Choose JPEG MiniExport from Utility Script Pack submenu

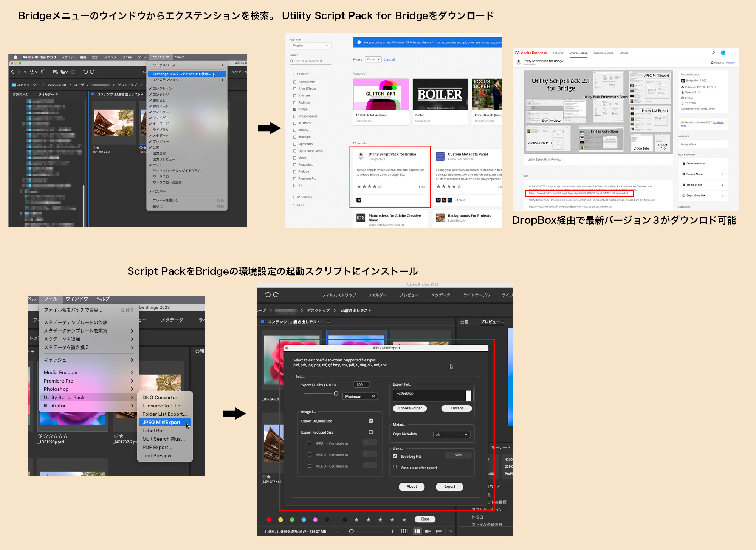(x=163, y=422)
